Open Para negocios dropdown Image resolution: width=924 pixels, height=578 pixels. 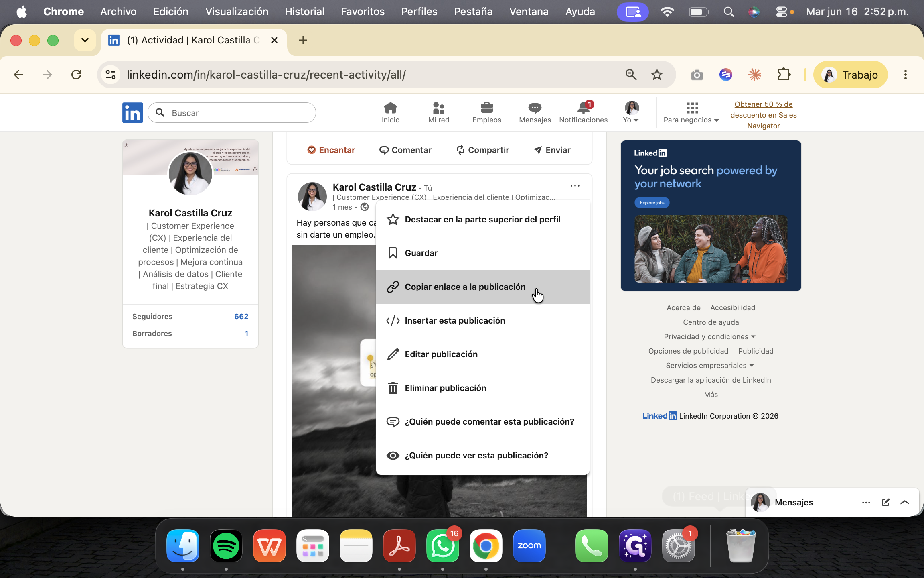tap(691, 112)
